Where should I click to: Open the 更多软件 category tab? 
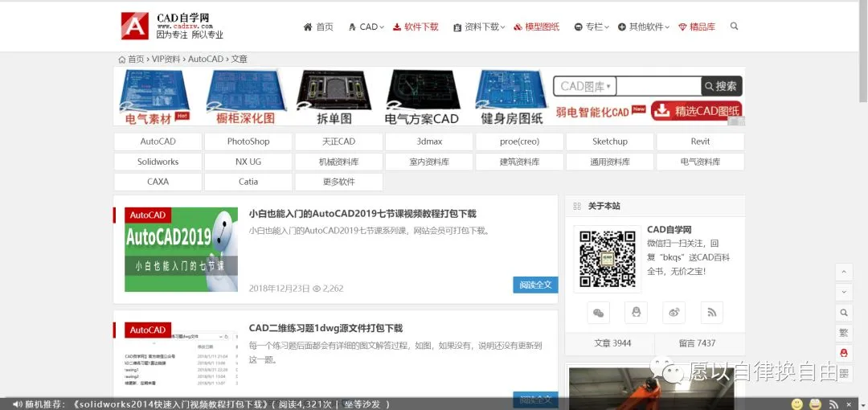(339, 182)
